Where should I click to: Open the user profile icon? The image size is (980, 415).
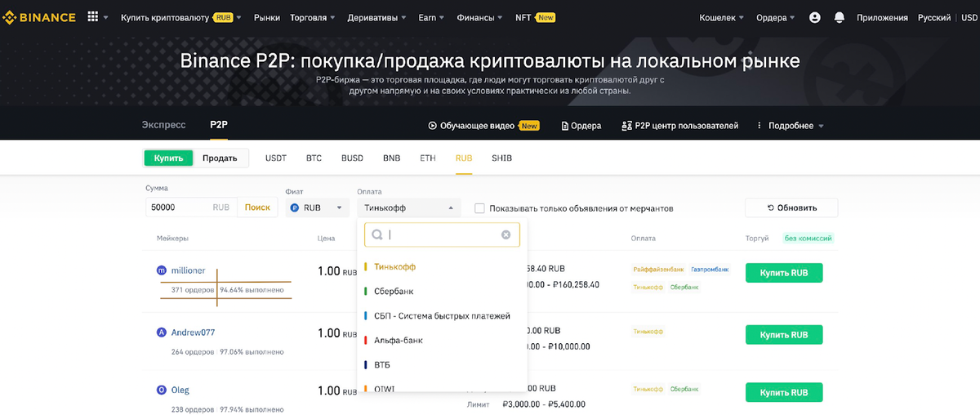814,17
